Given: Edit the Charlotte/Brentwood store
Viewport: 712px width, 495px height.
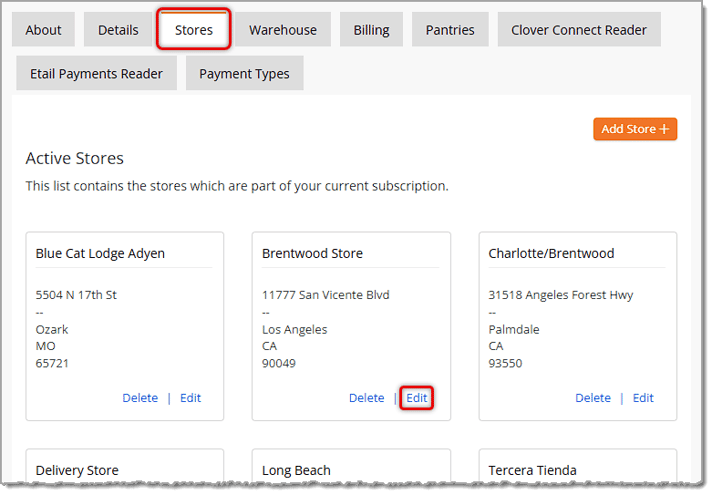Looking at the screenshot, I should point(643,398).
